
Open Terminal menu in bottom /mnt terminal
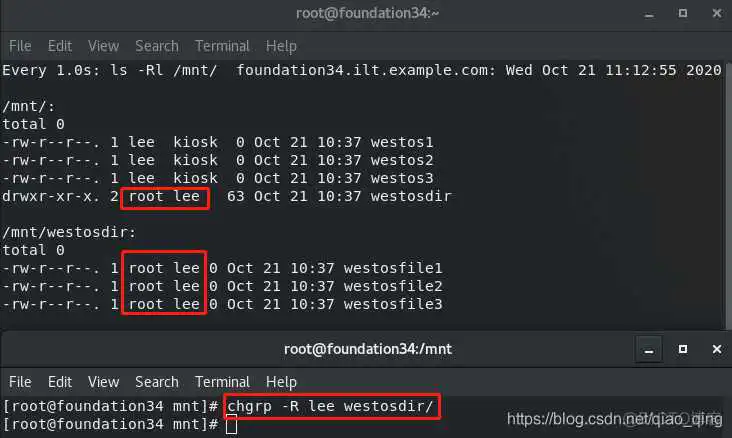click(222, 381)
